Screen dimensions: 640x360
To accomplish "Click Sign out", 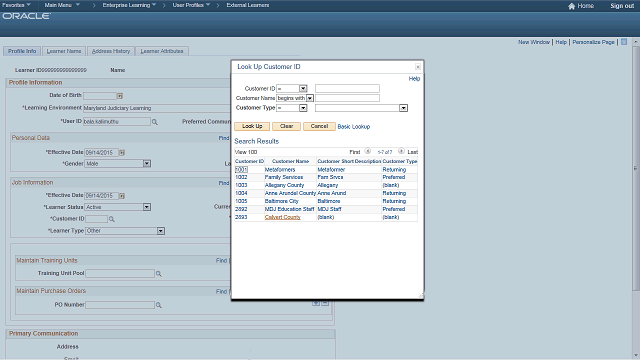I will click(x=622, y=6).
